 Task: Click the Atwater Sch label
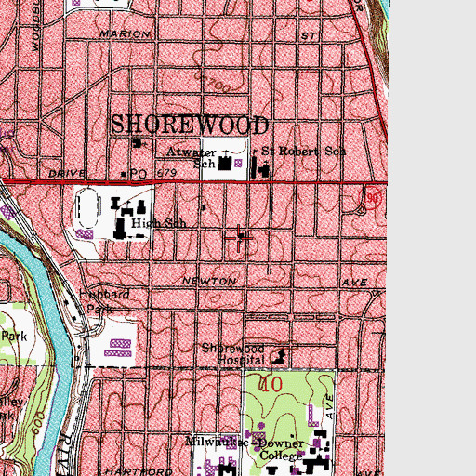192,158
